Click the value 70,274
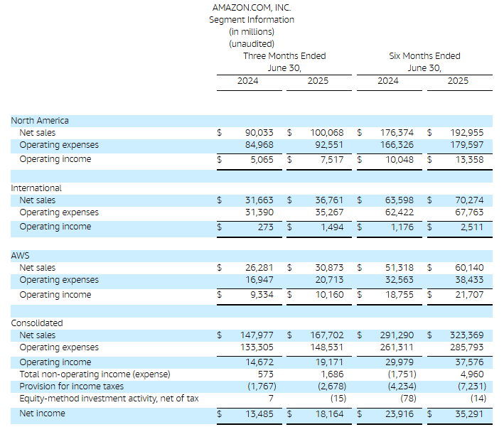The height and width of the screenshot is (427, 504). pyautogui.click(x=469, y=200)
